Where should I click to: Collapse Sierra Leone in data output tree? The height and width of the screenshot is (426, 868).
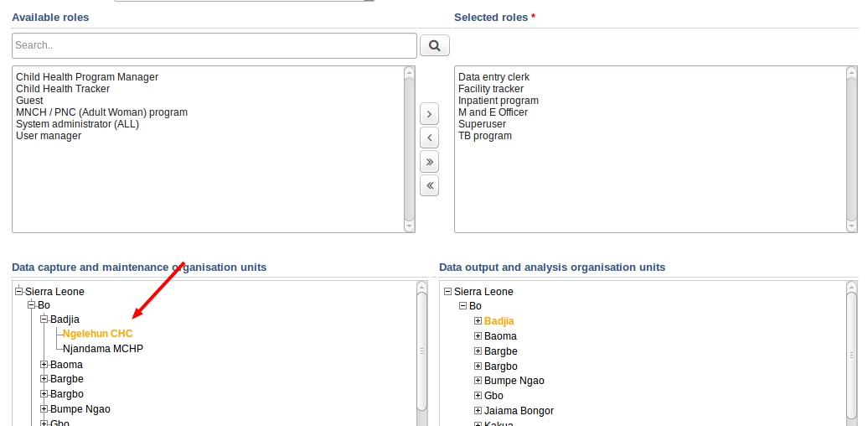point(447,292)
